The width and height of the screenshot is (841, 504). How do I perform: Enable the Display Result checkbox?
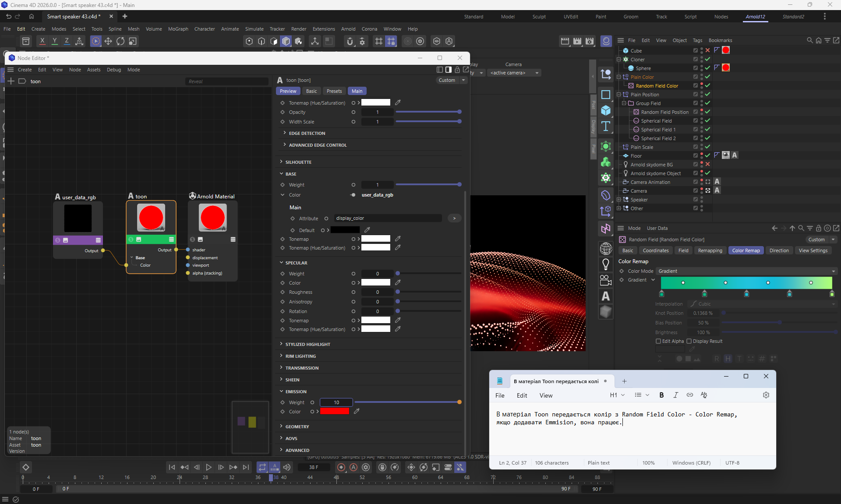tap(689, 341)
